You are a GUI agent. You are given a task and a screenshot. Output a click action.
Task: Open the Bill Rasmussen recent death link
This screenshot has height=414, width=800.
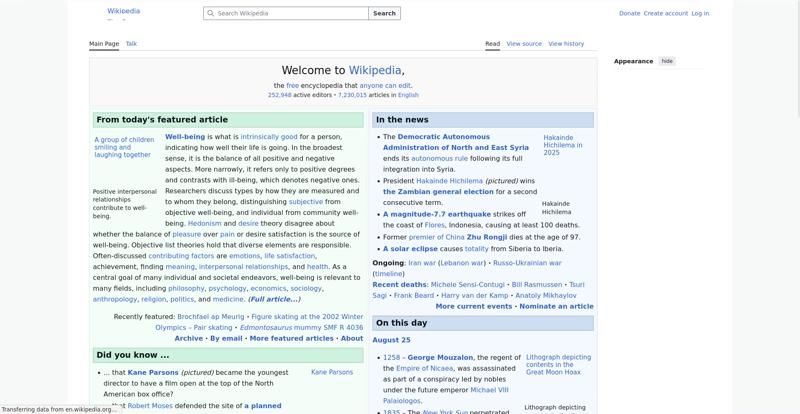[537, 285]
